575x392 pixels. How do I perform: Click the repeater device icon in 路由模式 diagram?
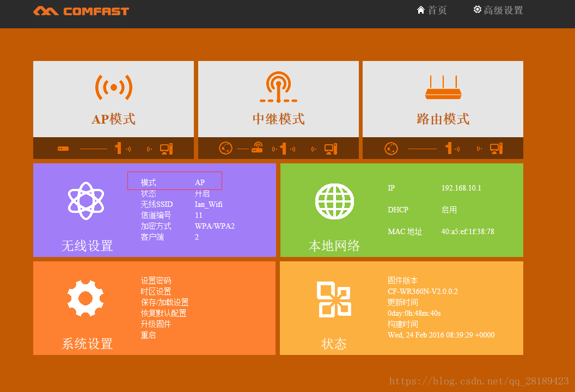[449, 148]
